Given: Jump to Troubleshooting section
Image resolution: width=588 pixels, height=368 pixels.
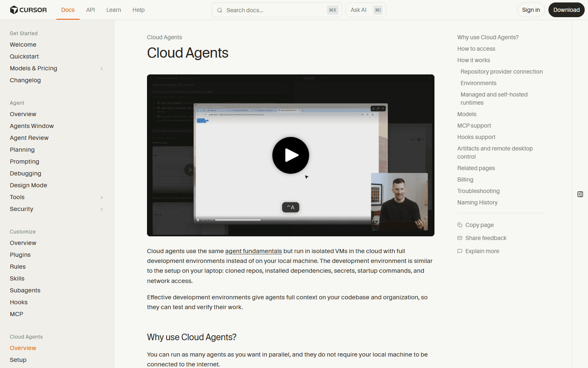Looking at the screenshot, I should [478, 191].
